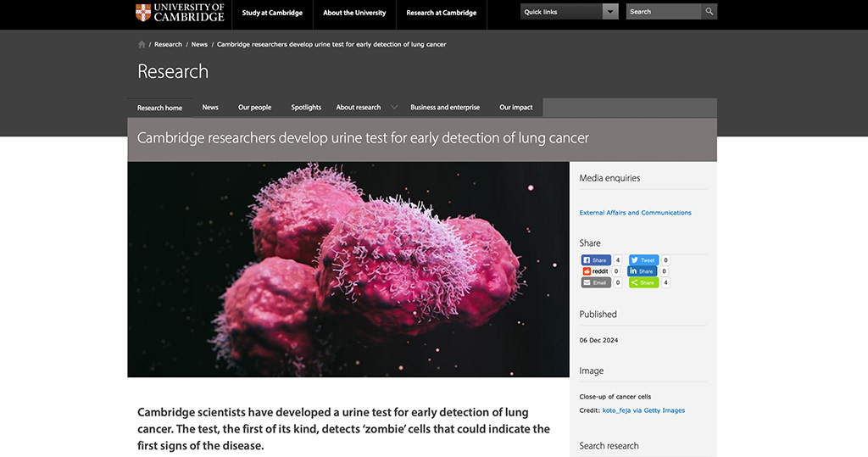The image size is (868, 457).
Task: Click the cancer cells header image
Action: coord(348,269)
